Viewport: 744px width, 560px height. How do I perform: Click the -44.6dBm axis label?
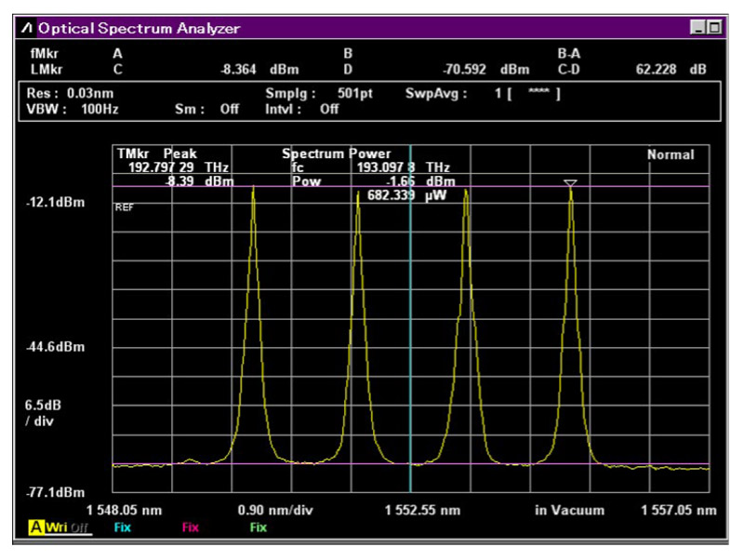[56, 347]
